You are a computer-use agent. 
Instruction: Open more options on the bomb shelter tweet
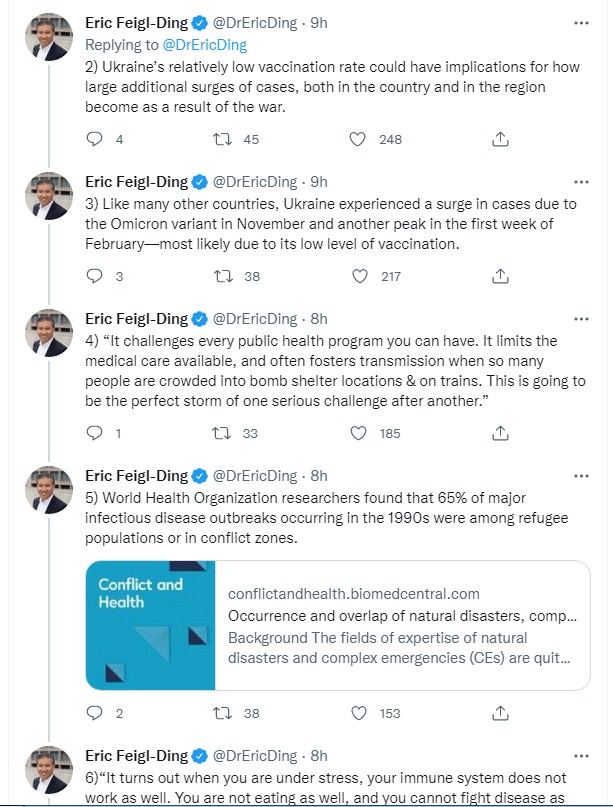tap(580, 318)
